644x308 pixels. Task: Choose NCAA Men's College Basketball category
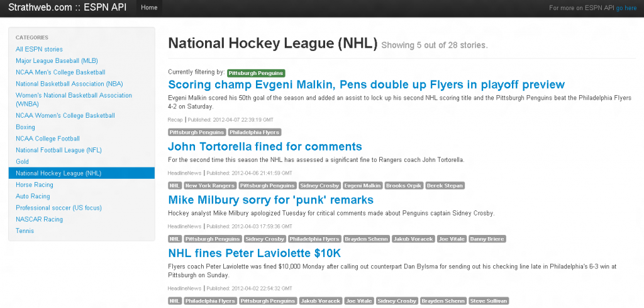tap(60, 72)
